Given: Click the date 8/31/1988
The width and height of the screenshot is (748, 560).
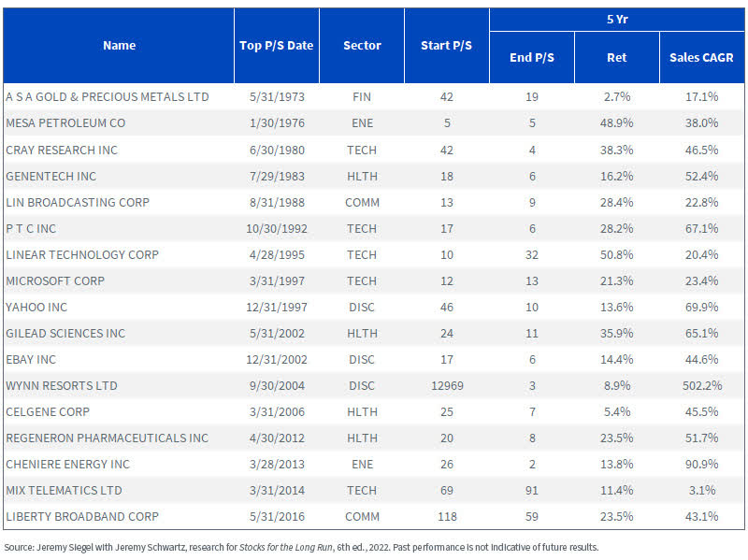Looking at the screenshot, I should pos(277,203).
